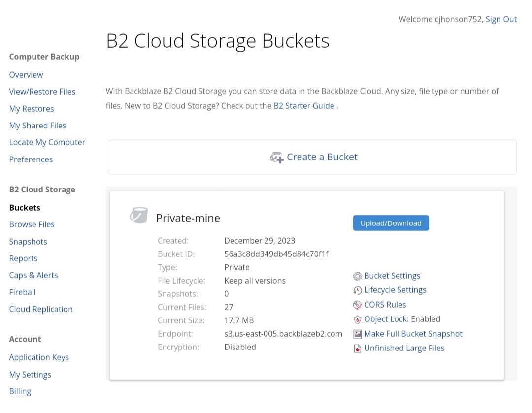Image resolution: width=532 pixels, height=413 pixels.
Task: Open Locate My Computer
Action: click(47, 142)
